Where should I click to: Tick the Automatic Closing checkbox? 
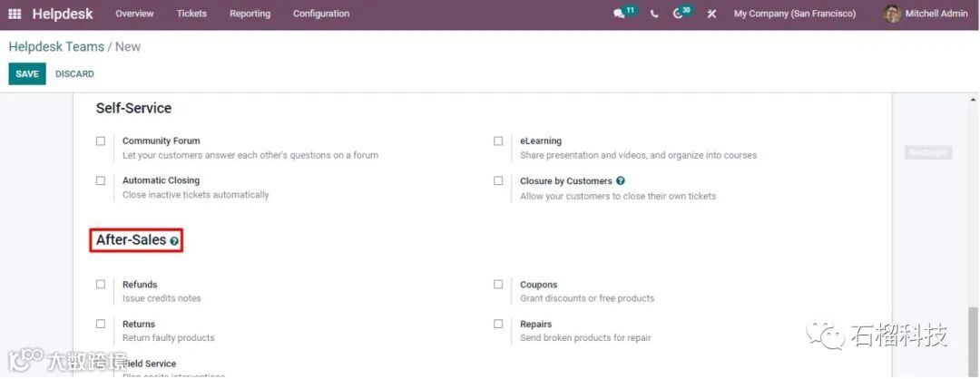101,180
